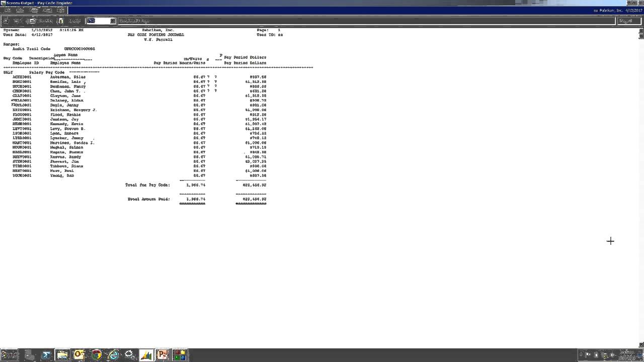Click the 'Completed 1 Page' status text
644x362 pixels.
coord(134,21)
